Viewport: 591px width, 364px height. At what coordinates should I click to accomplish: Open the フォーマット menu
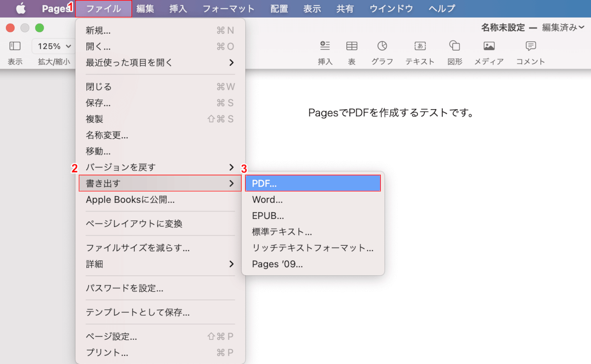pos(228,9)
